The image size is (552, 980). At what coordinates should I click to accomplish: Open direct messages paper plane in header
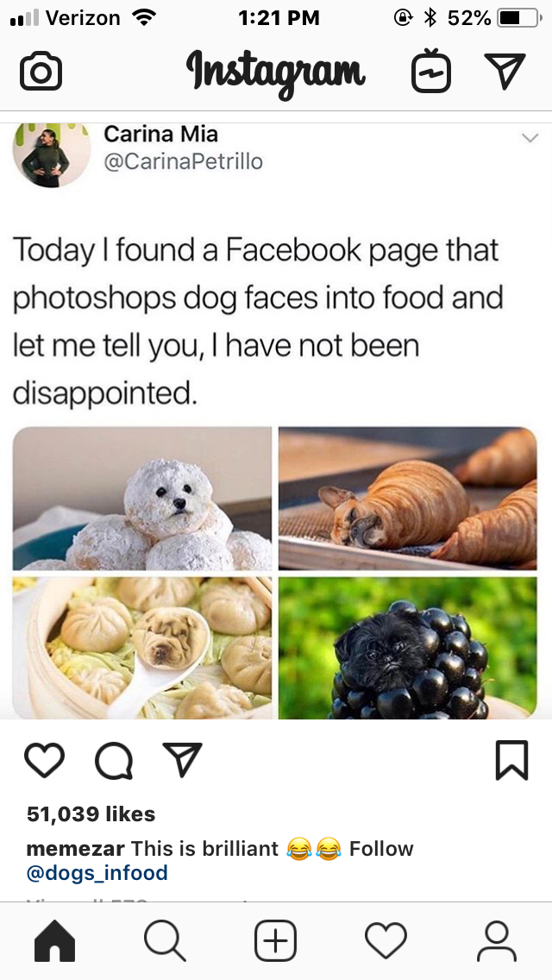click(x=505, y=71)
